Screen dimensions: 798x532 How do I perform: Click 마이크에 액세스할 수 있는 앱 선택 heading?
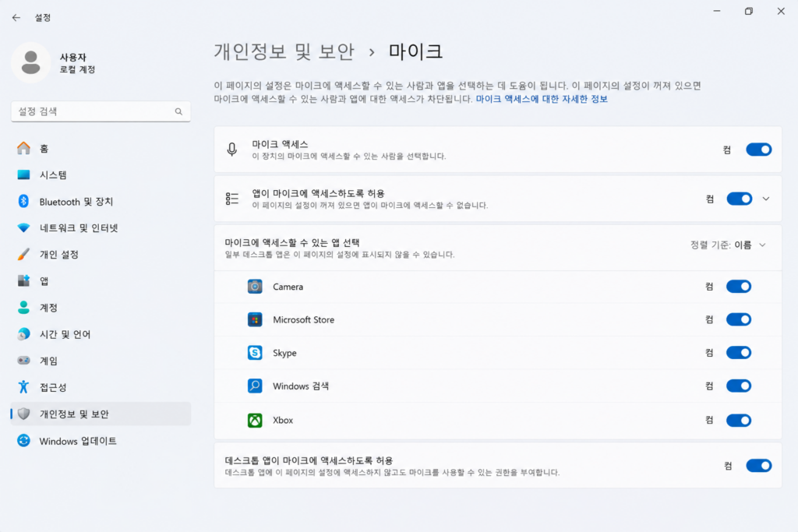click(x=292, y=242)
